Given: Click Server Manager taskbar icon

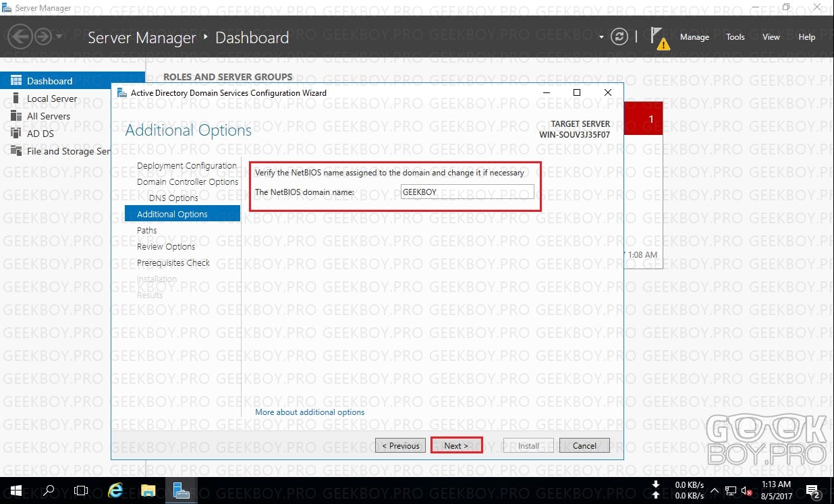Looking at the screenshot, I should coord(181,491).
